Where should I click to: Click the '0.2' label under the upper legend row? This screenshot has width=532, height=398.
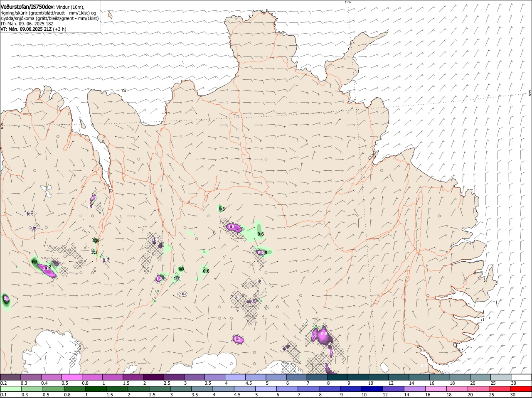click(x=3, y=383)
